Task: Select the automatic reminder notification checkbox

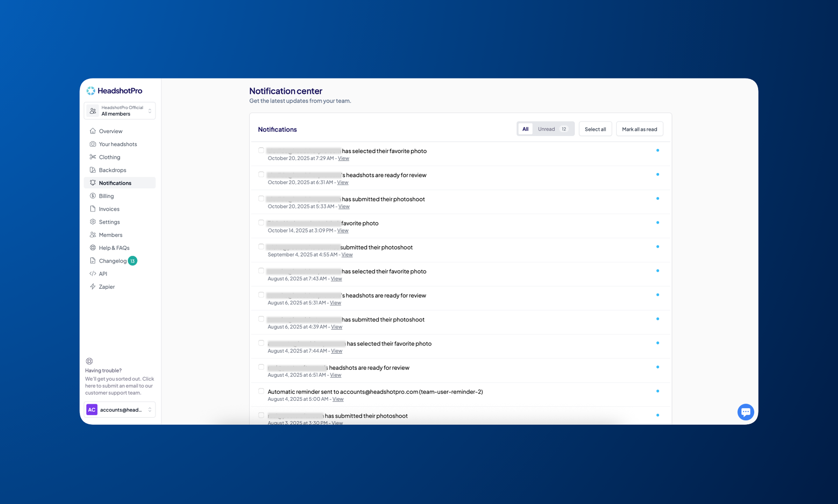Action: [x=261, y=391]
